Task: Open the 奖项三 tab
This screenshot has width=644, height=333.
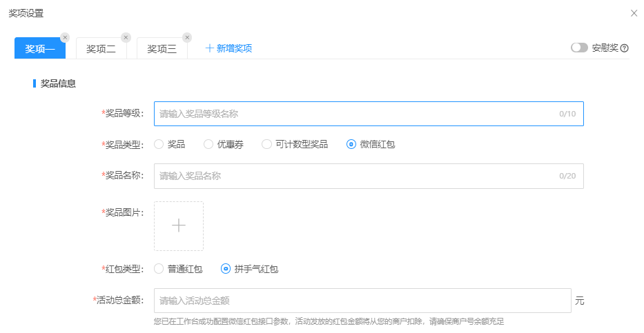Action: coord(162,48)
